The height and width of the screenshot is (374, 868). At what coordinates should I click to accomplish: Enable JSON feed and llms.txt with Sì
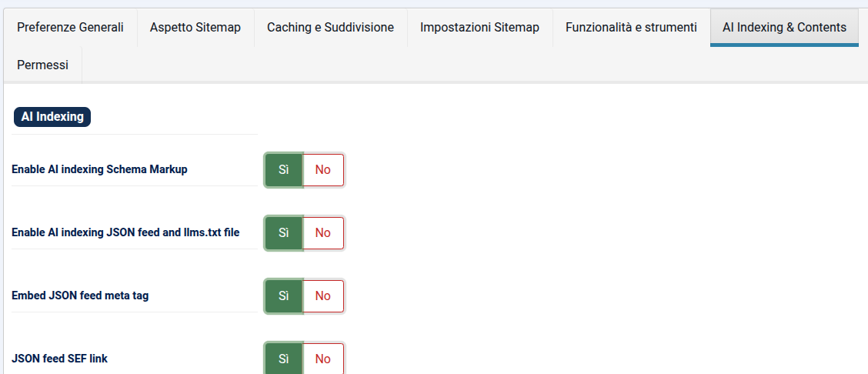point(284,233)
